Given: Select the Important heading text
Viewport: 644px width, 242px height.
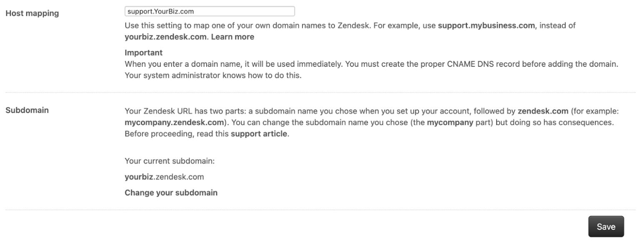Looking at the screenshot, I should click(143, 53).
